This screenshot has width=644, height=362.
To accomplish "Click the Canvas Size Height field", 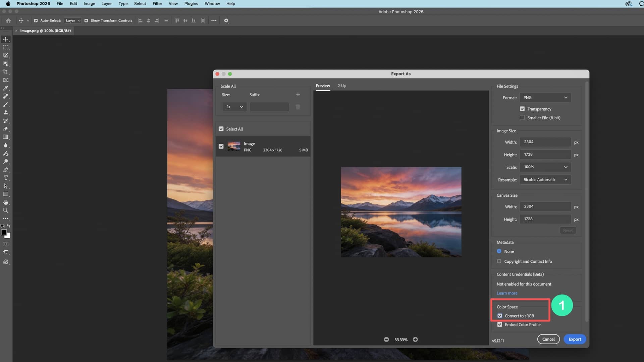I will pyautogui.click(x=545, y=219).
